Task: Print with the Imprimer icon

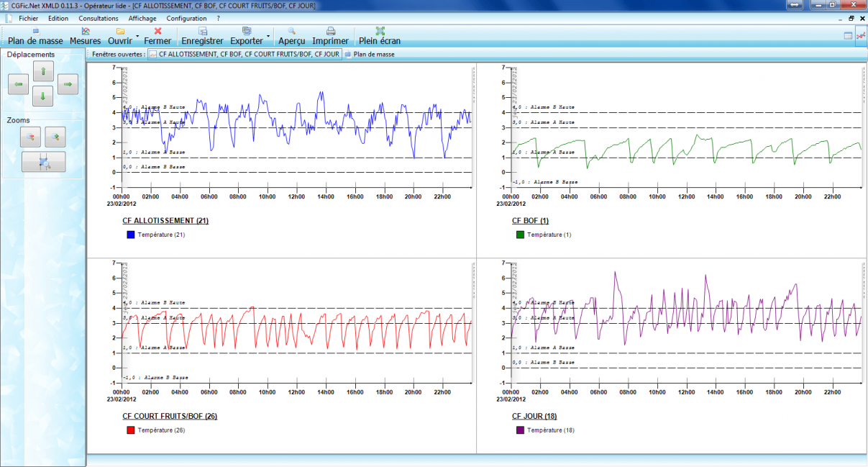Action: (331, 37)
